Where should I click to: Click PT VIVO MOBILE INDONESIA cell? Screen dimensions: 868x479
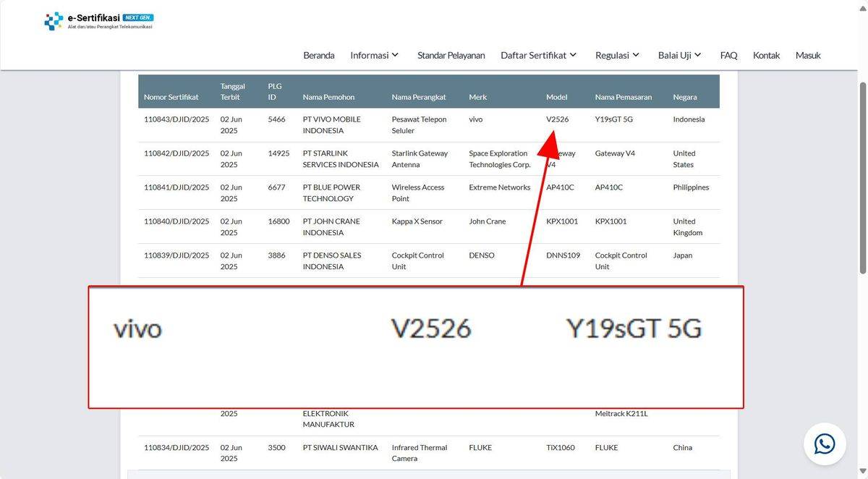[332, 125]
